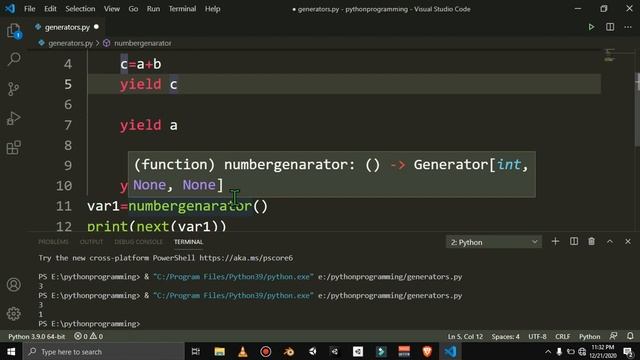Screen dimensions: 640x360
Task: Open Run and Debug view
Action: 13,118
